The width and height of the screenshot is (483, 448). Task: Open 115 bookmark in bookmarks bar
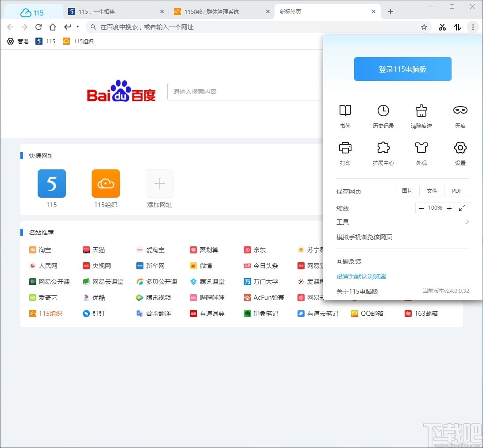(46, 41)
